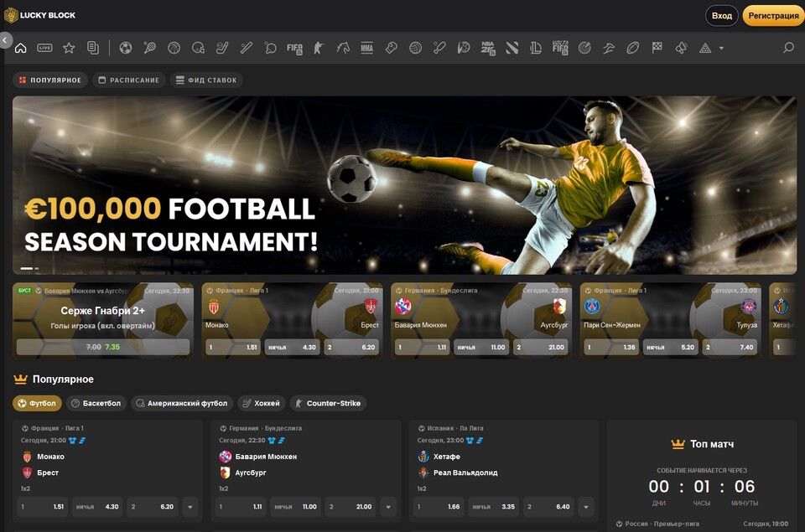Click the €100,000 Football tournament banner
Screen dimensions: 805x532
[x=404, y=184]
